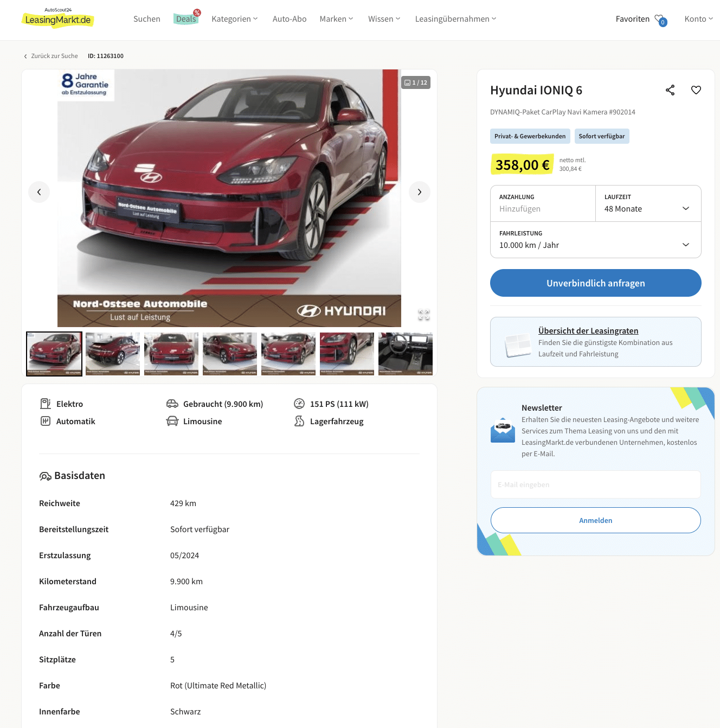Screen dimensions: 720x728
Task: Click Unverbindlich anfragen button
Action: click(x=596, y=283)
